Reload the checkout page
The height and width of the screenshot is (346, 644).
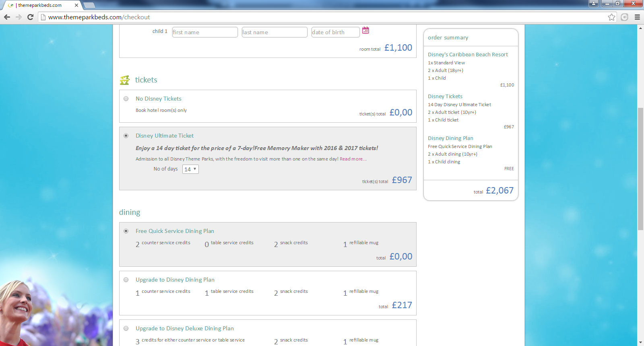tap(30, 17)
